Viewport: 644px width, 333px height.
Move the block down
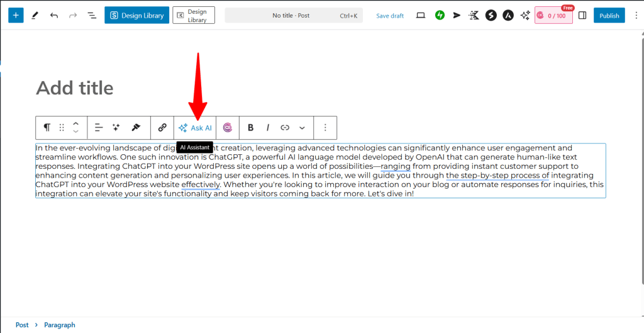(x=75, y=132)
